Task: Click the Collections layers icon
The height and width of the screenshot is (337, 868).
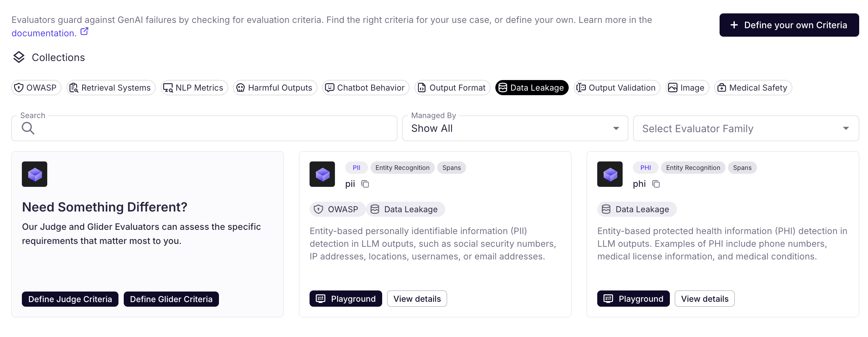Action: point(19,57)
